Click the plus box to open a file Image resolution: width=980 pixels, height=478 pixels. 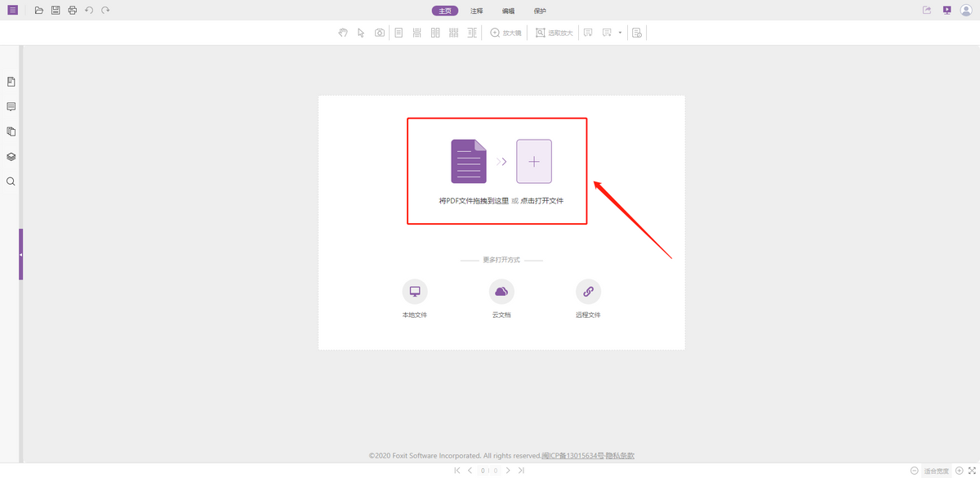click(534, 161)
